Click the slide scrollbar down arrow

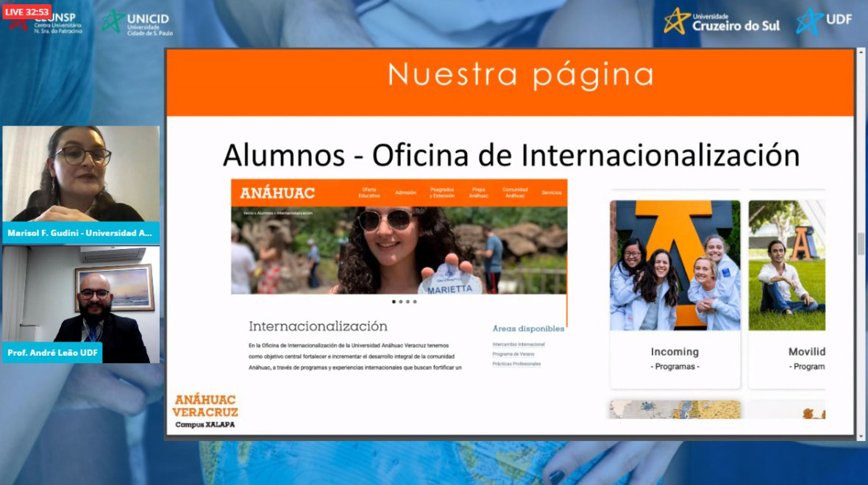tap(861, 437)
